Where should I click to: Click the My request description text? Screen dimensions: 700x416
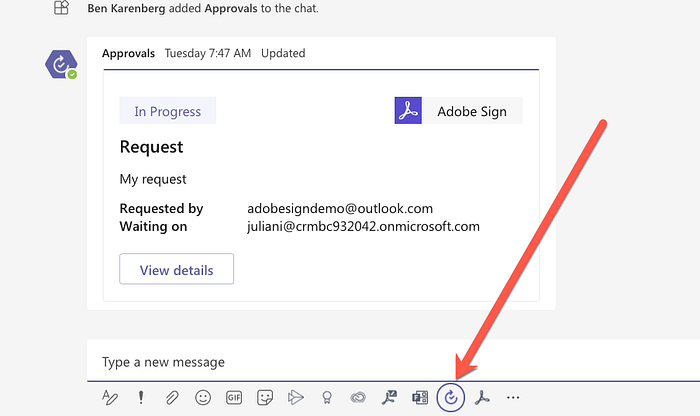coord(153,179)
